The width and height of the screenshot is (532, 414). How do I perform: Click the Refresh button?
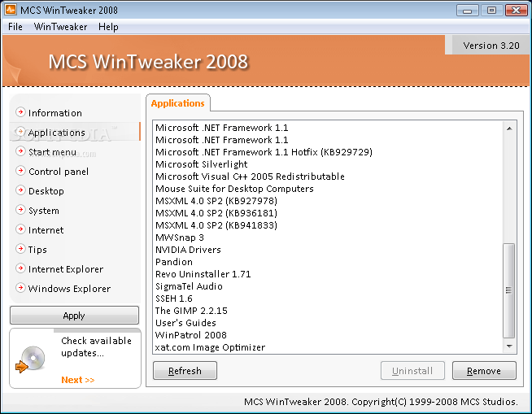pyautogui.click(x=185, y=371)
